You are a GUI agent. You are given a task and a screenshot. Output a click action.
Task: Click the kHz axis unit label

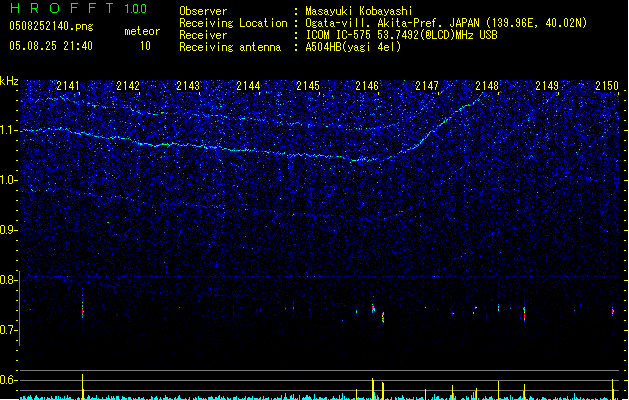[10, 81]
